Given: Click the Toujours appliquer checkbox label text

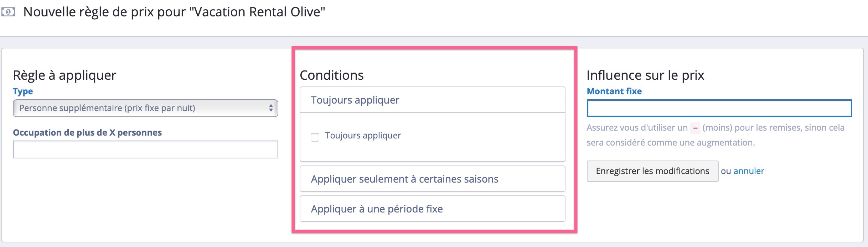Looking at the screenshot, I should [x=363, y=136].
